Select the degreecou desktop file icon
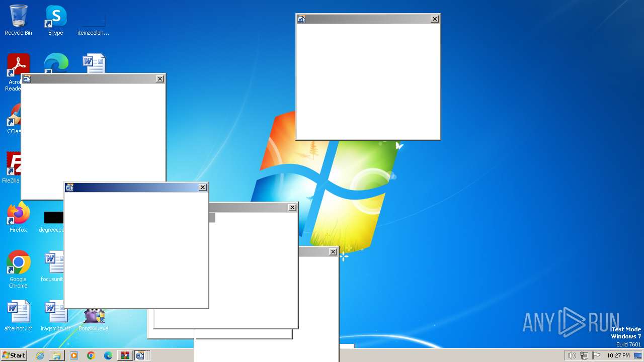Viewport: 644px width, 362px height. click(x=52, y=222)
